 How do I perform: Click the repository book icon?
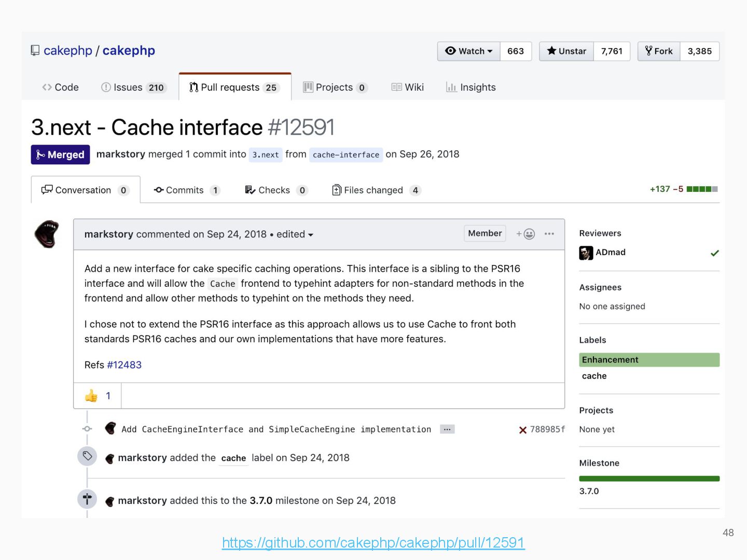point(35,51)
